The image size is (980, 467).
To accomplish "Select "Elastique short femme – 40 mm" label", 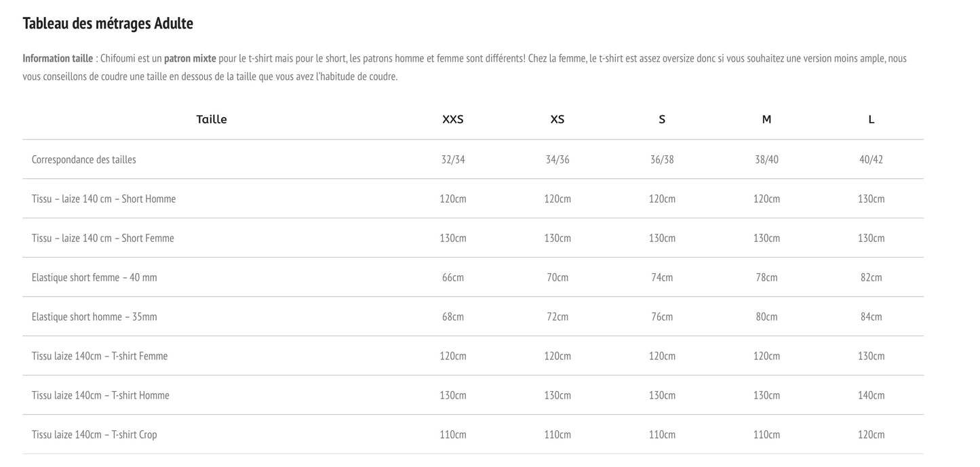I will pos(94,278).
